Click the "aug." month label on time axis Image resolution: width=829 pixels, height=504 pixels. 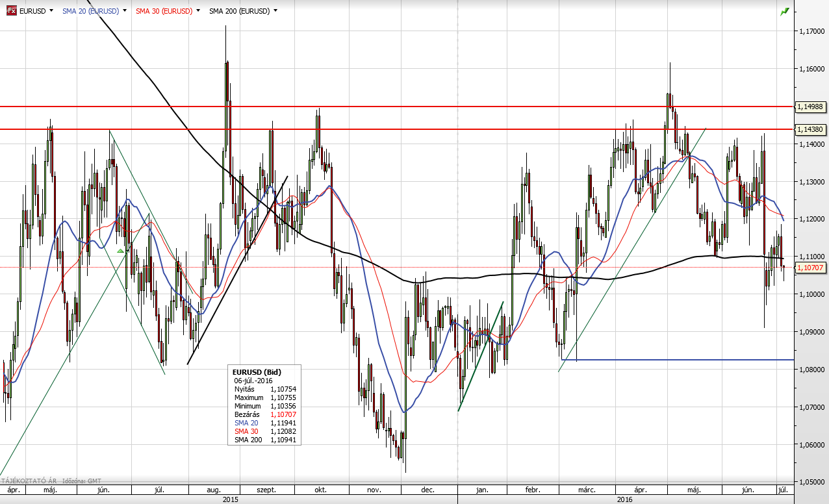click(x=213, y=490)
